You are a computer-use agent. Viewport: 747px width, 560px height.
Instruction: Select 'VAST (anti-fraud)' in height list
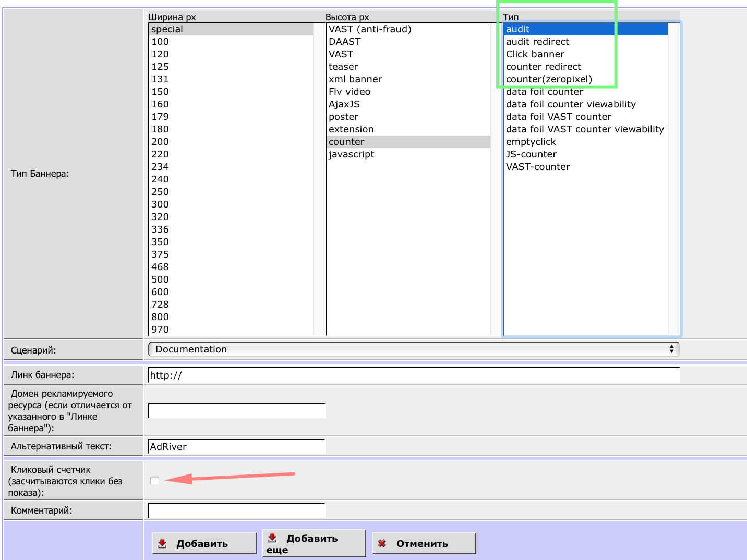408,29
